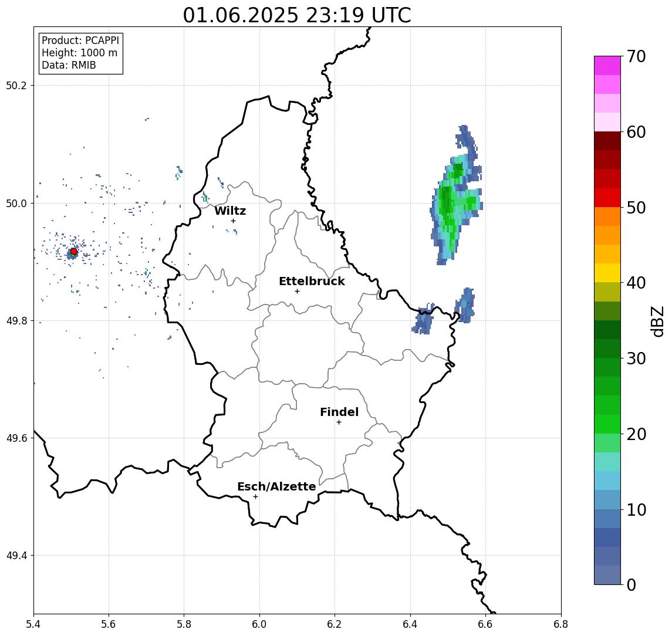Click the red radar marker dot
The image size is (672, 636).
(74, 251)
